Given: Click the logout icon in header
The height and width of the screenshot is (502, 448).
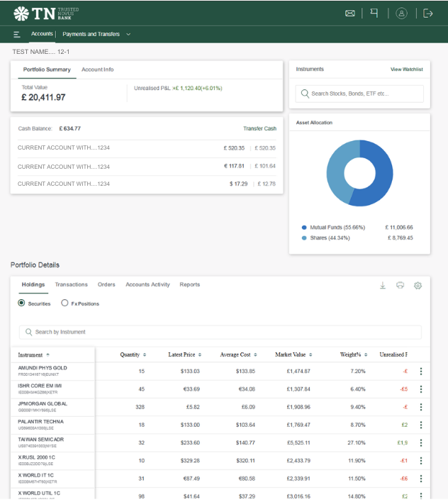Looking at the screenshot, I should pos(428,13).
